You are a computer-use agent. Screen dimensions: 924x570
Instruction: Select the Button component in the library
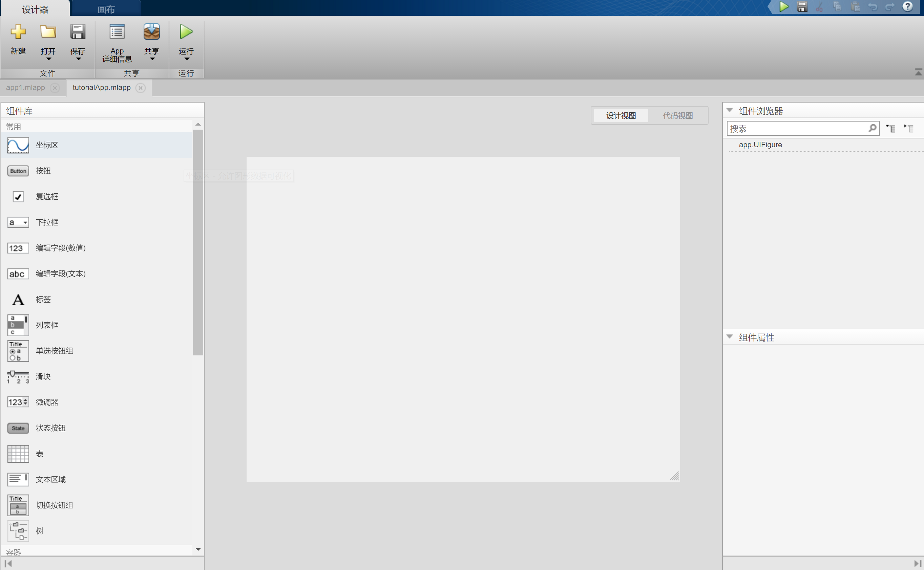point(43,171)
